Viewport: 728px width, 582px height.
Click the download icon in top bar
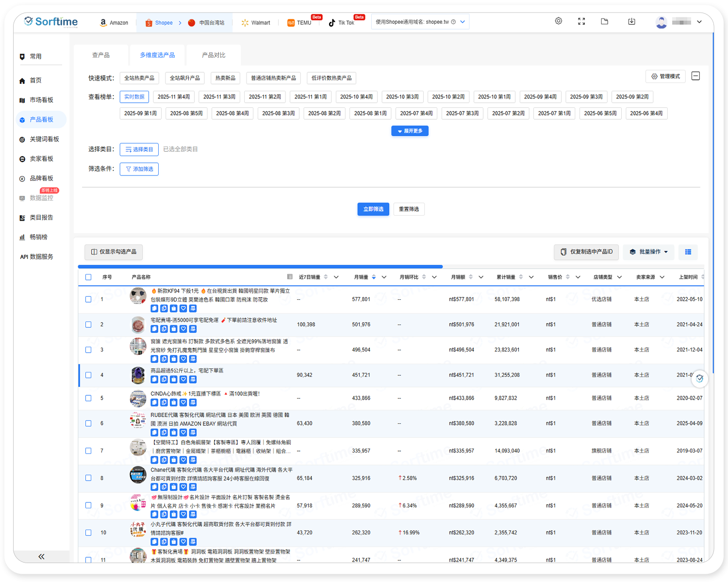pos(631,21)
